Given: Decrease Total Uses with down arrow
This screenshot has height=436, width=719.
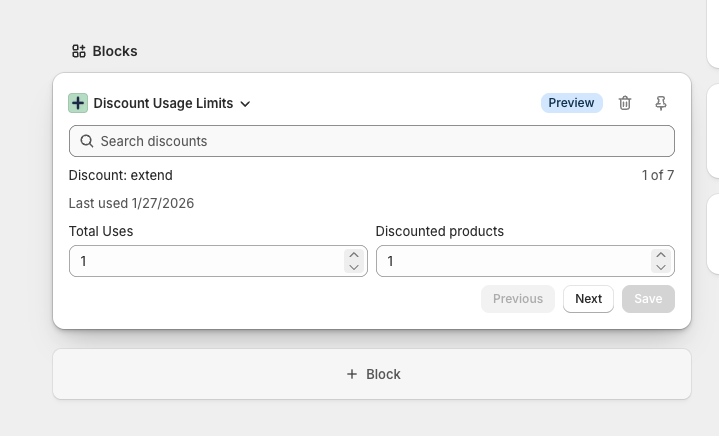Looking at the screenshot, I should click(x=354, y=267).
